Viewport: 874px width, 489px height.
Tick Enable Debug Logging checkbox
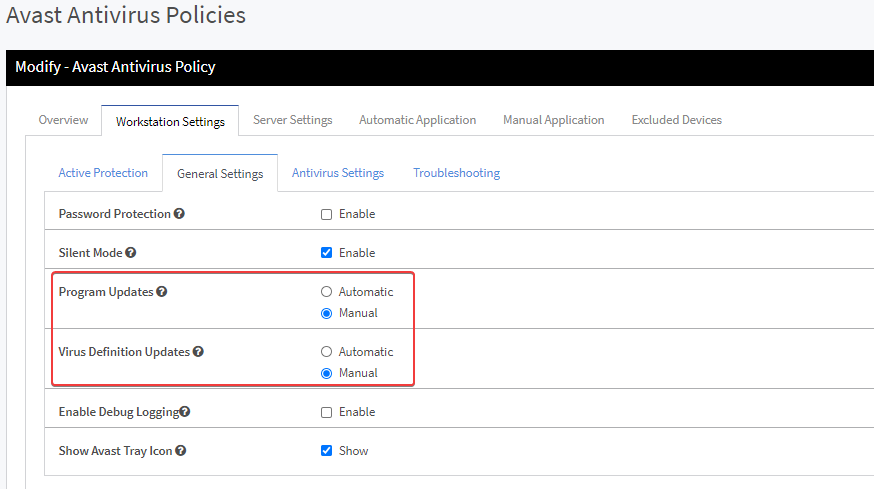click(327, 412)
